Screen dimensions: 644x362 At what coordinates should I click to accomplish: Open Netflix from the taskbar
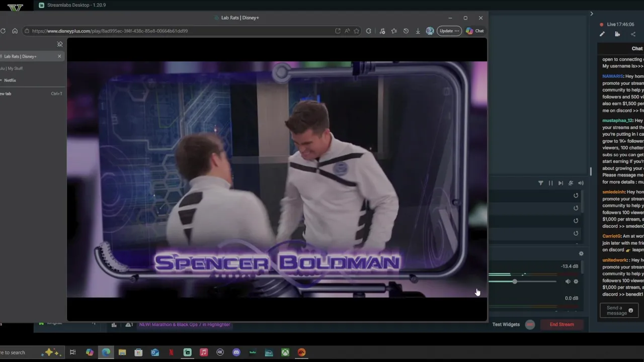coord(171,352)
